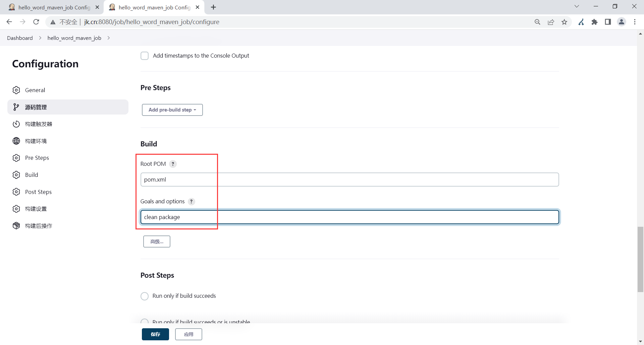Image resolution: width=644 pixels, height=345 pixels.
Task: Open the Add pre-build step dropdown
Action: point(172,110)
